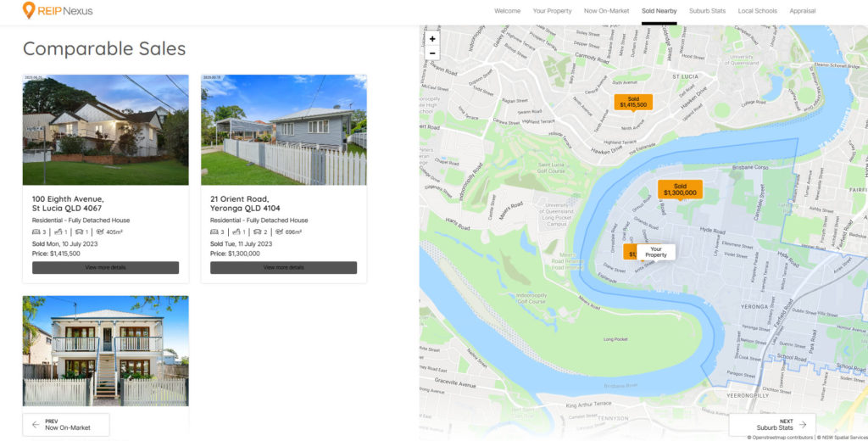Viewport: 868px width, 441px height.
Task: Click the NEXT right arrow icon
Action: click(802, 424)
